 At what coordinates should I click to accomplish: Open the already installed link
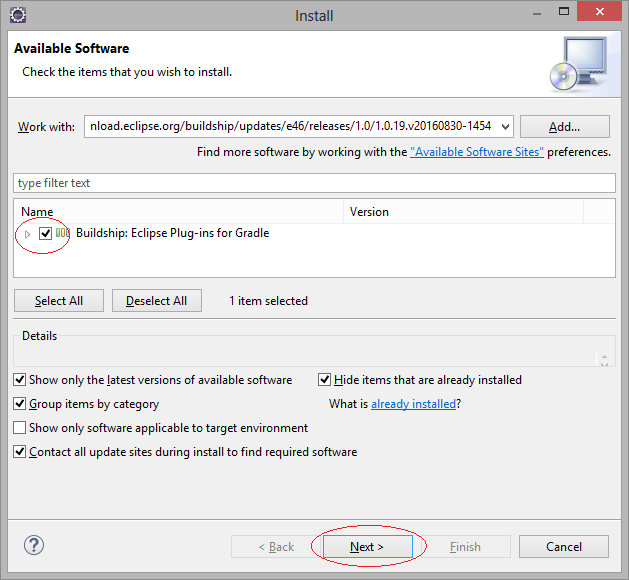pos(414,404)
